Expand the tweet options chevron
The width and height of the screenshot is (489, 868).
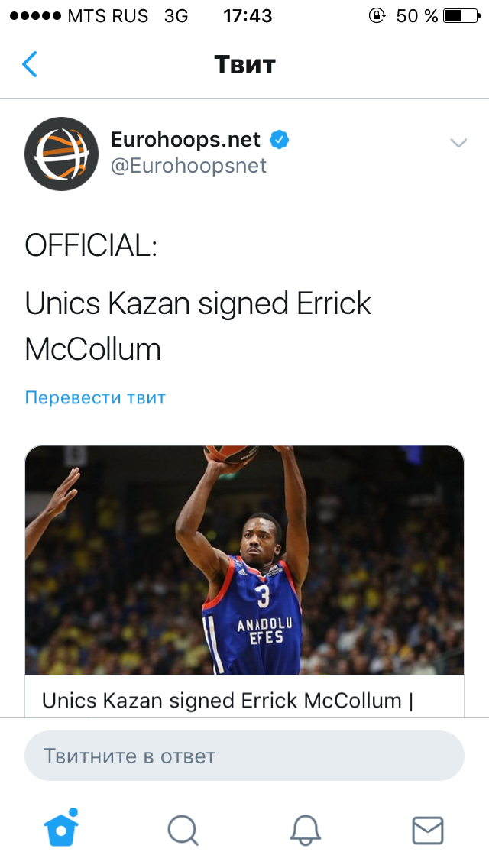[458, 143]
